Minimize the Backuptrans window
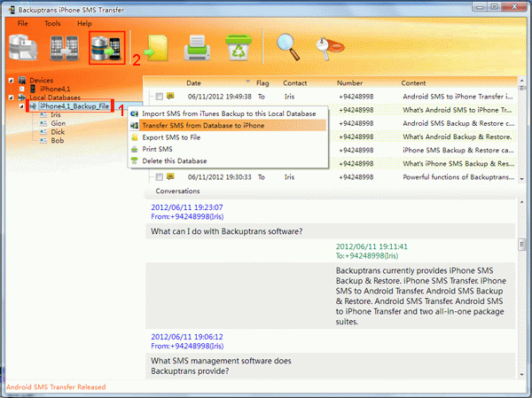The height and width of the screenshot is (398, 532). click(x=480, y=7)
